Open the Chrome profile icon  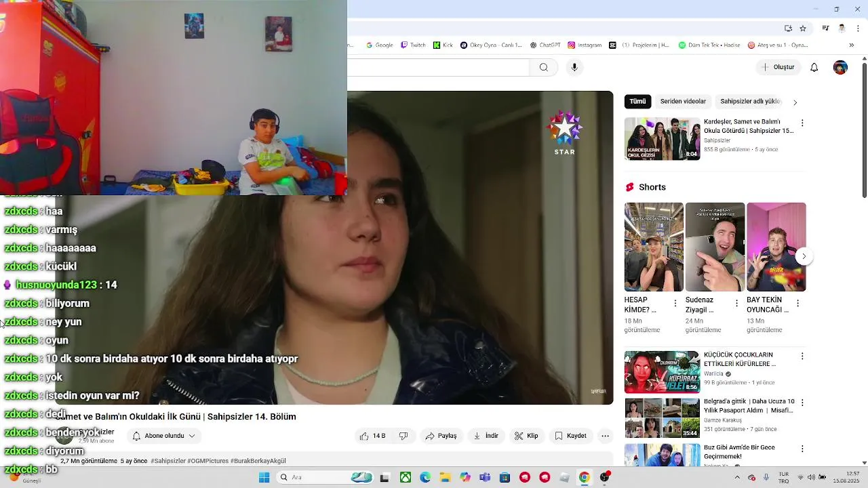pyautogui.click(x=842, y=28)
